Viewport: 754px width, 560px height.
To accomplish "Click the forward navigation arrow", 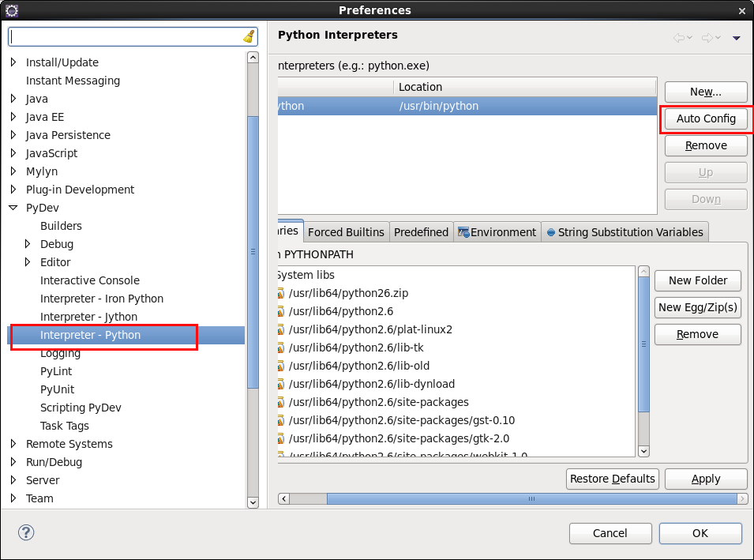I will coord(705,36).
